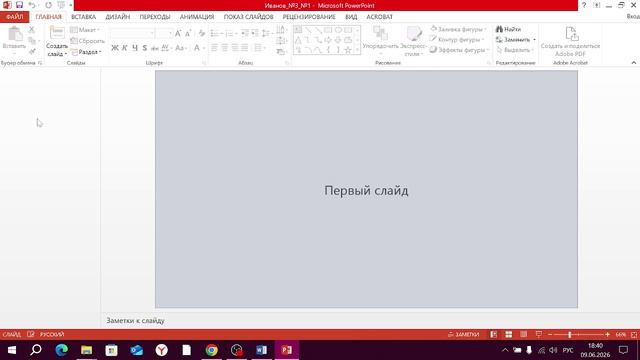Open the Font color A picker
Screen dimensions: 640x360
(x=197, y=48)
